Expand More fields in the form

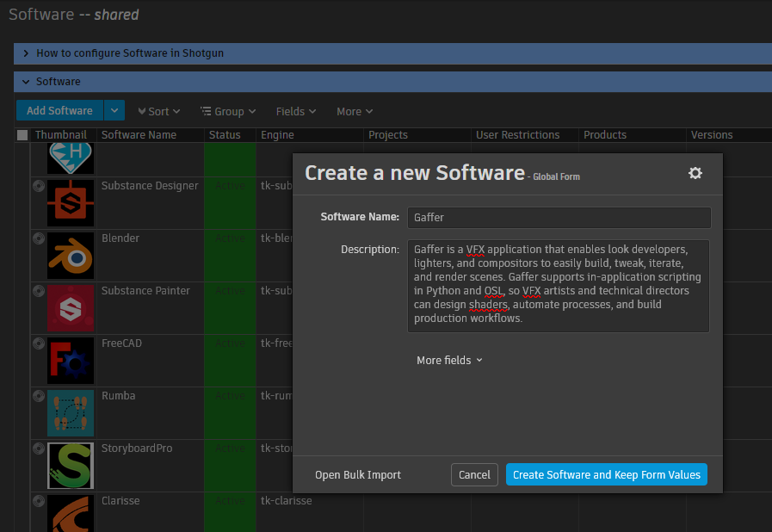(449, 360)
